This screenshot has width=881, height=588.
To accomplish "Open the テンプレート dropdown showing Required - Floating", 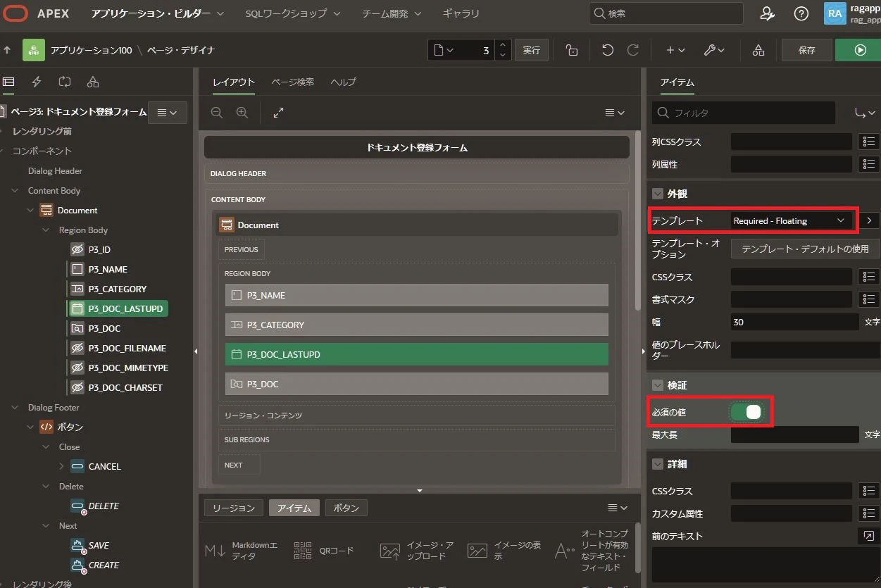I will [792, 220].
